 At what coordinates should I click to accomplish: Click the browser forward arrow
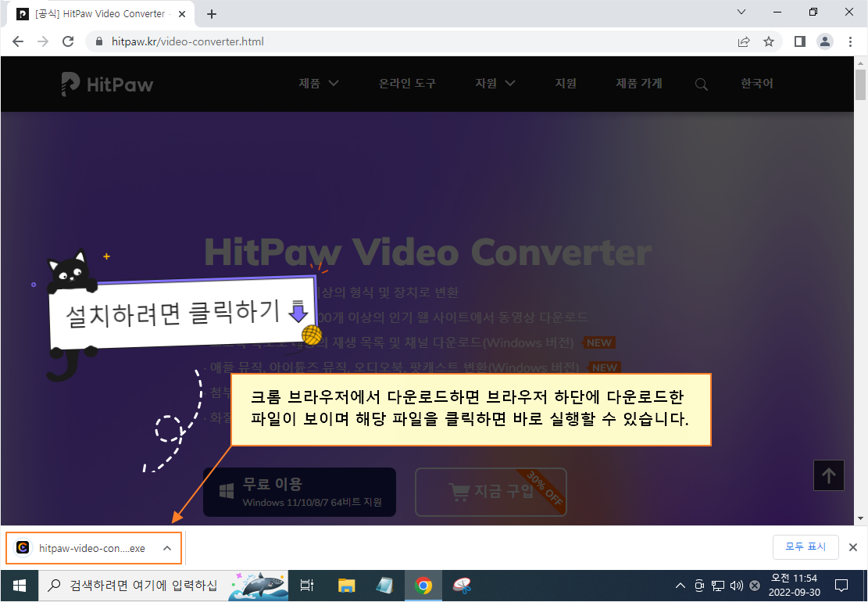[43, 41]
